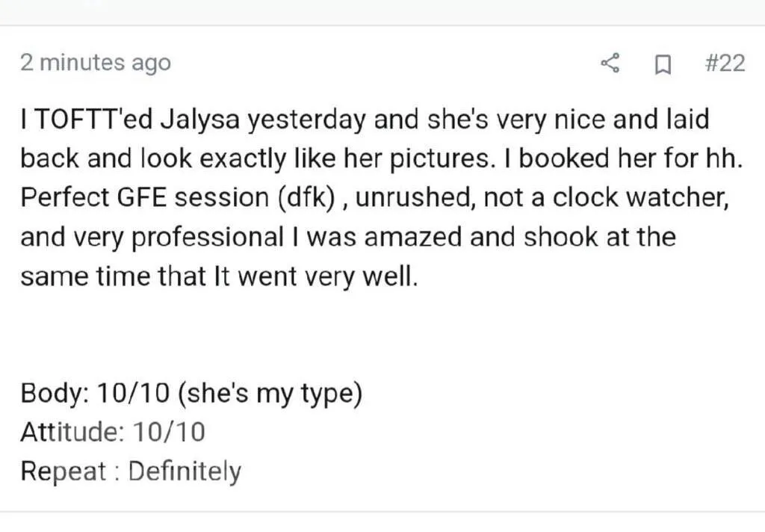Click the "2 minutes ago" timestamp

96,64
